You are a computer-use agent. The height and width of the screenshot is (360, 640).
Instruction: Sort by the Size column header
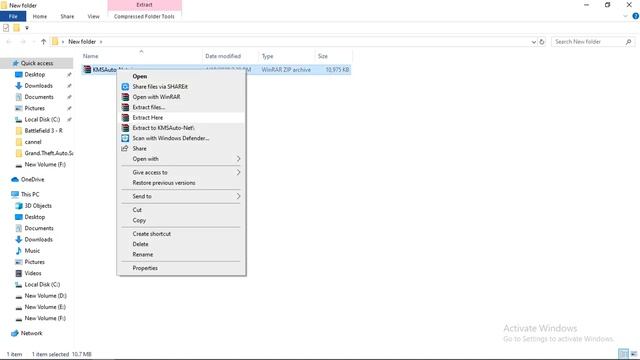333,56
